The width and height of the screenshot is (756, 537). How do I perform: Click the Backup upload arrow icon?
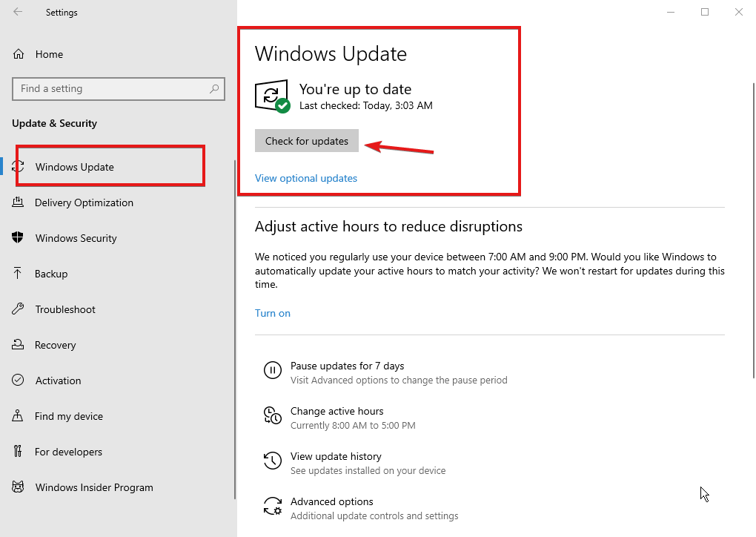[x=19, y=274]
